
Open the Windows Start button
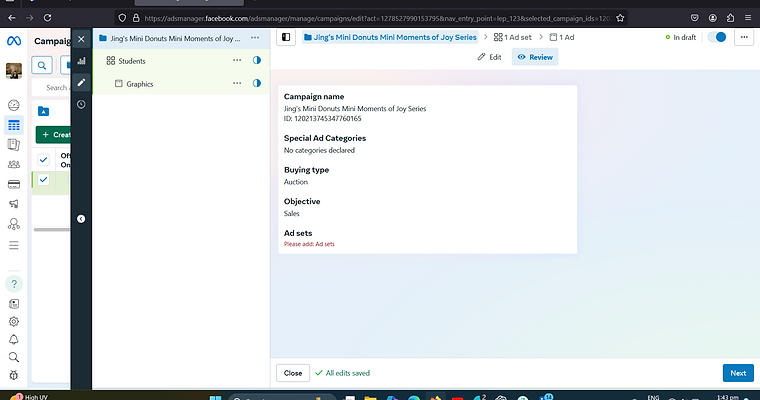pos(215,397)
